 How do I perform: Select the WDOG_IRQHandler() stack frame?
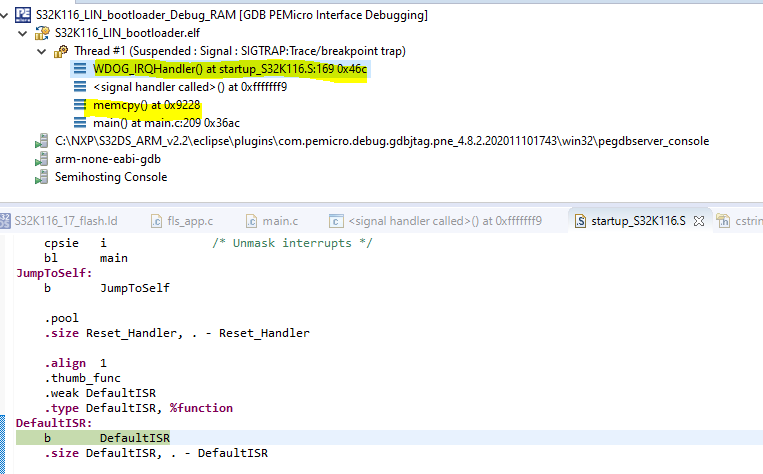(230, 69)
